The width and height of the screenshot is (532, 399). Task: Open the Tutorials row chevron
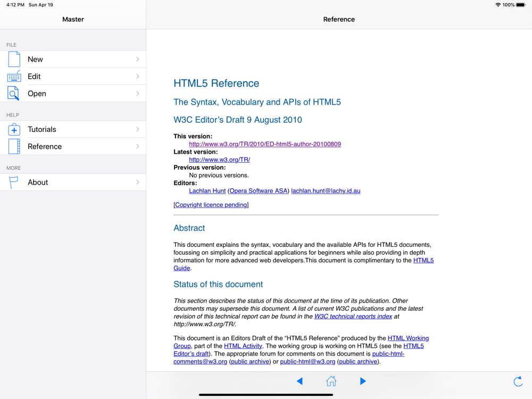point(137,129)
